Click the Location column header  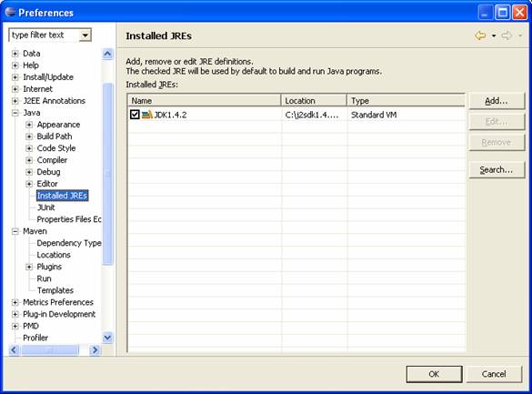[314, 101]
